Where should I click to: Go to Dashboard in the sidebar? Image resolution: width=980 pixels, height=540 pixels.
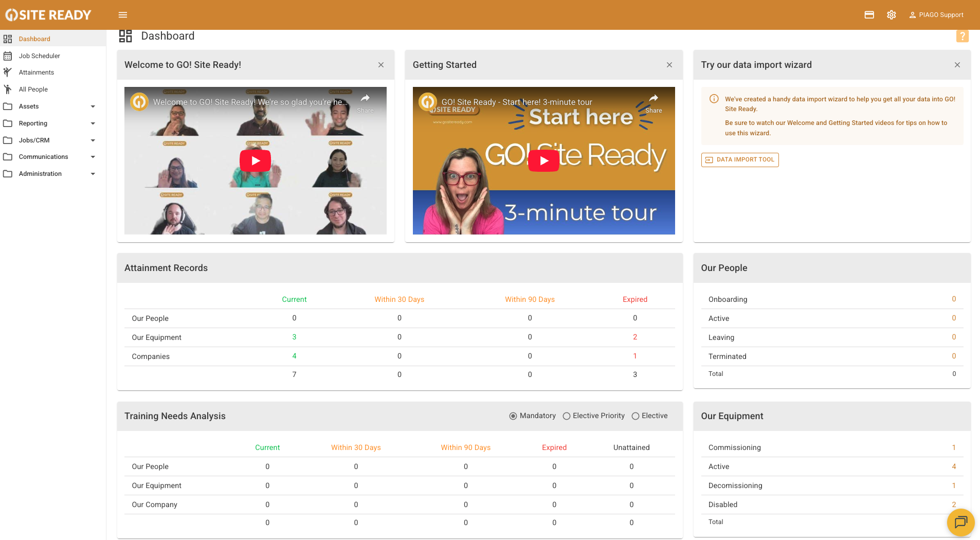[34, 39]
